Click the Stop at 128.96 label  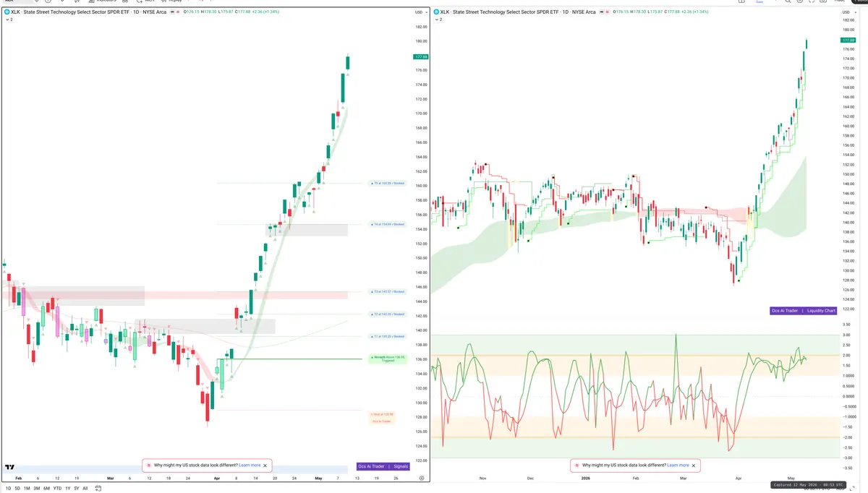[381, 415]
